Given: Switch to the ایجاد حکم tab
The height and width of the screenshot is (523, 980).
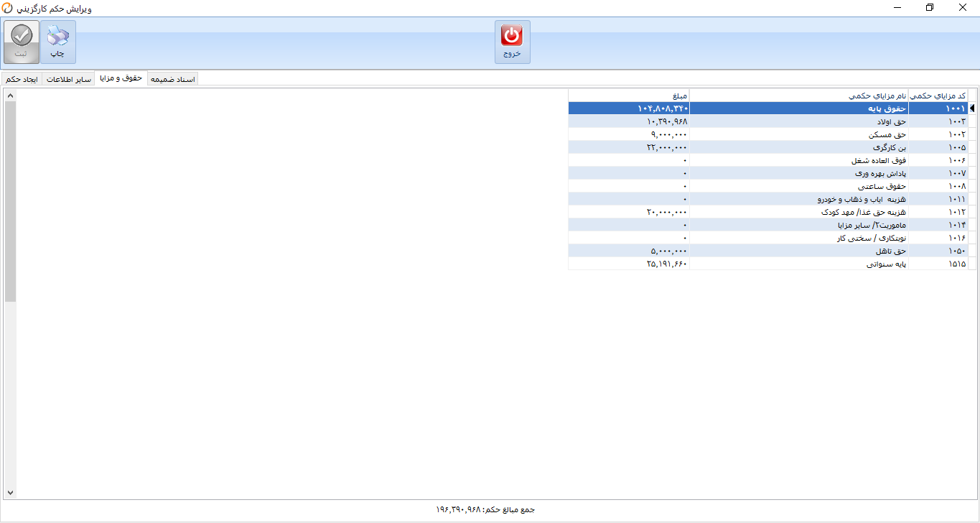Looking at the screenshot, I should point(22,79).
